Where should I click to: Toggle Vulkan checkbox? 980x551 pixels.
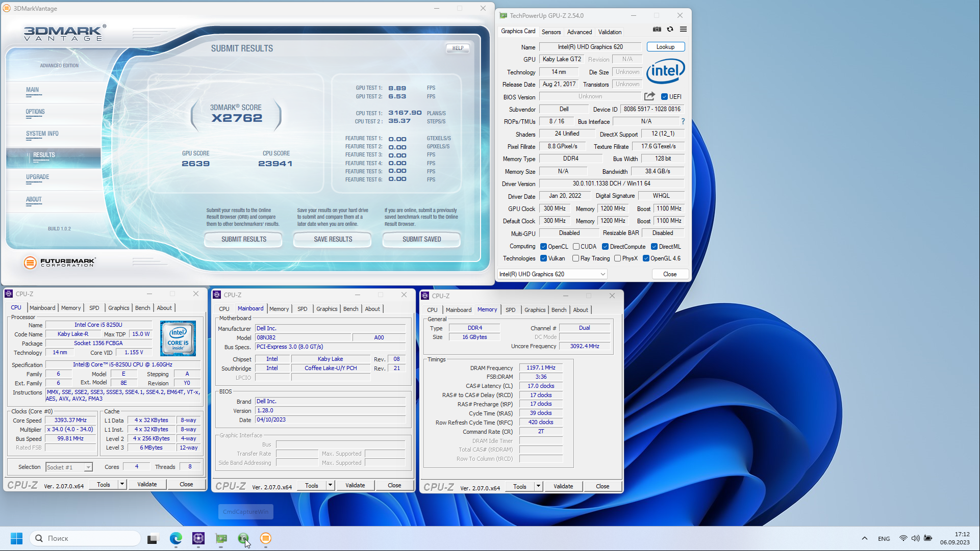tap(543, 258)
